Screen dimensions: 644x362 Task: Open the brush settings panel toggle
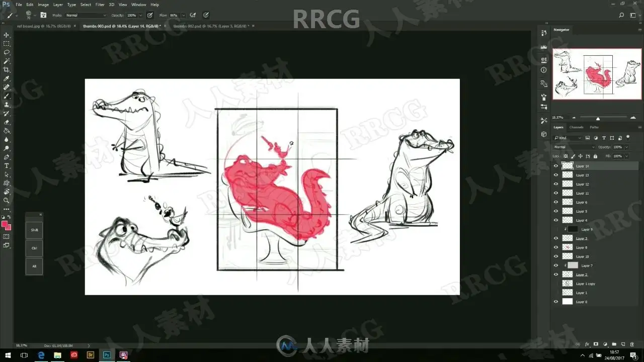(43, 15)
